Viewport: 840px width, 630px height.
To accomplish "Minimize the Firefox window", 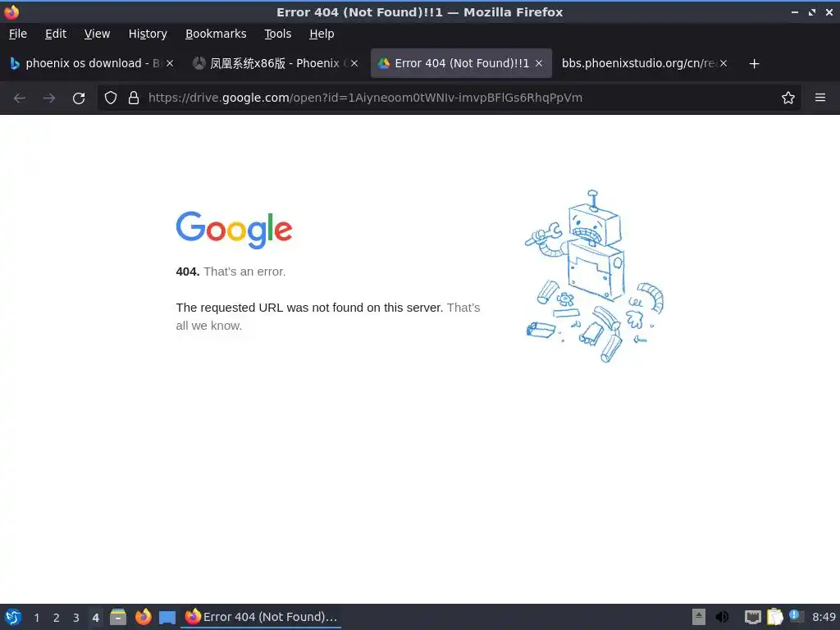I will [x=794, y=12].
